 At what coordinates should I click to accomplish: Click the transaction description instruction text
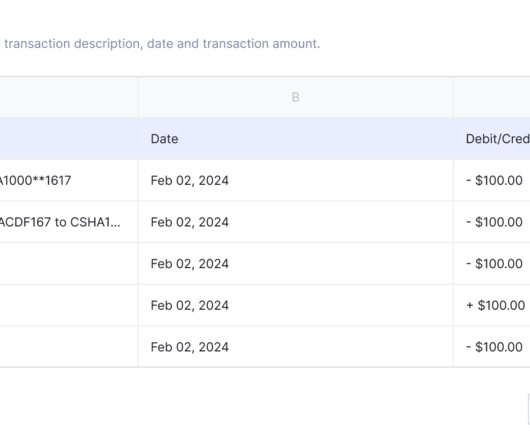tap(162, 44)
